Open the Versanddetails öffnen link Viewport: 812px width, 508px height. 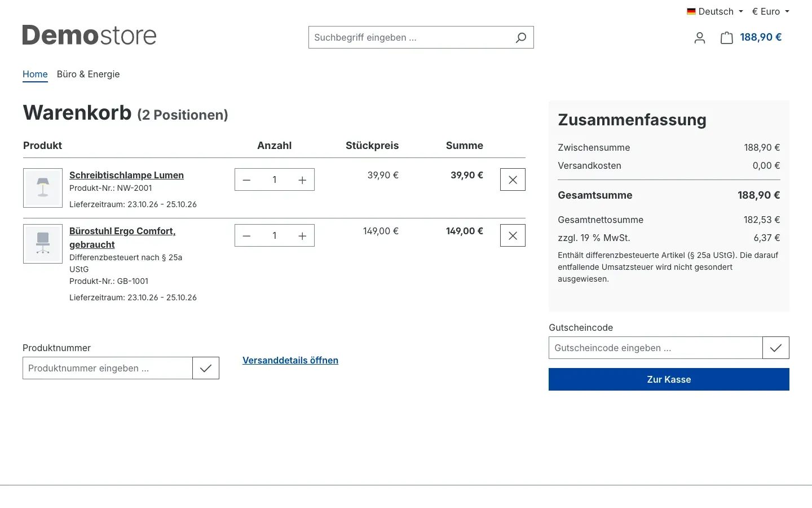(290, 360)
